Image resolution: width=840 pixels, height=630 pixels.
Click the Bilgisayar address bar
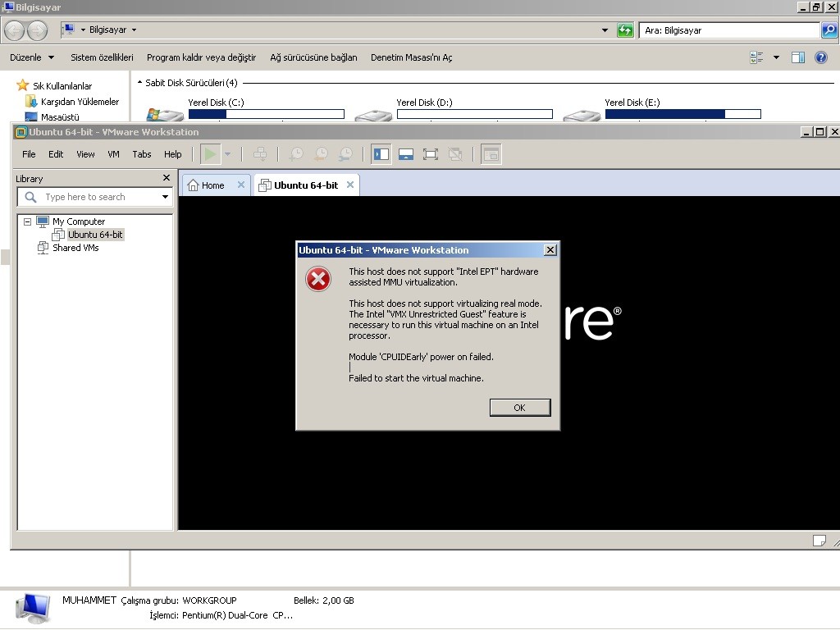coord(336,30)
